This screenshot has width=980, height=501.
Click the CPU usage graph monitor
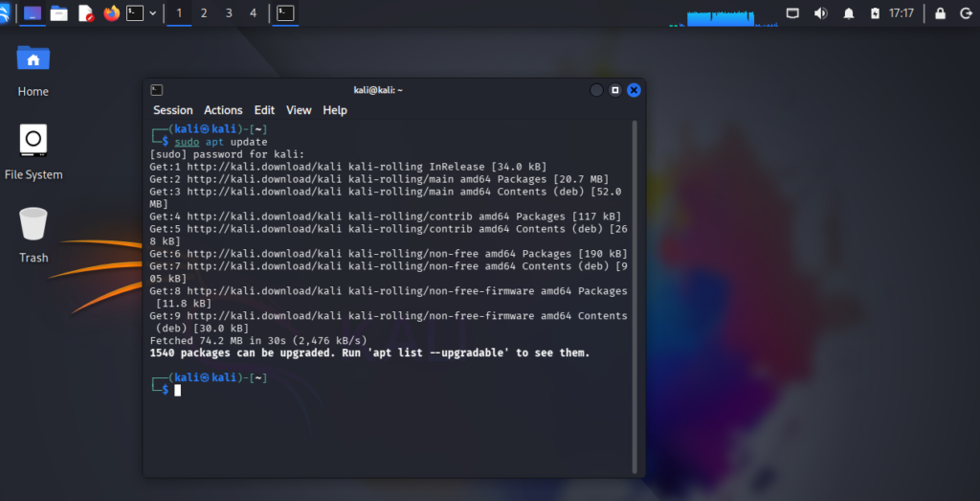point(724,17)
